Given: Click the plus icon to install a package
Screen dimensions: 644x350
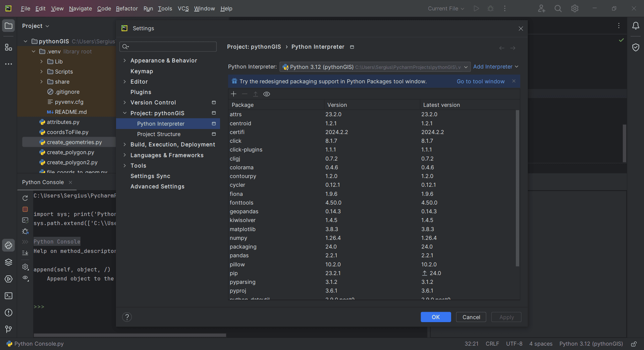Looking at the screenshot, I should point(234,94).
